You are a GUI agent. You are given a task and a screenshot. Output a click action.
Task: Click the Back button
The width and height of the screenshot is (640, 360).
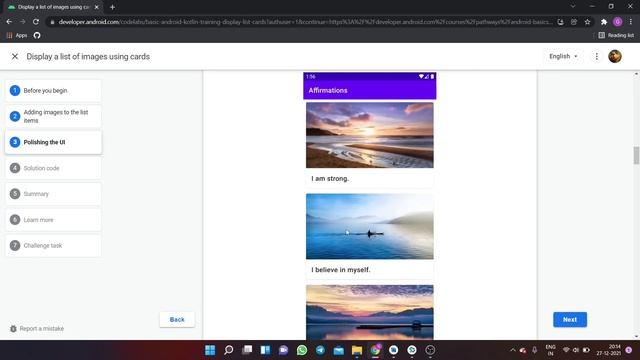177,320
